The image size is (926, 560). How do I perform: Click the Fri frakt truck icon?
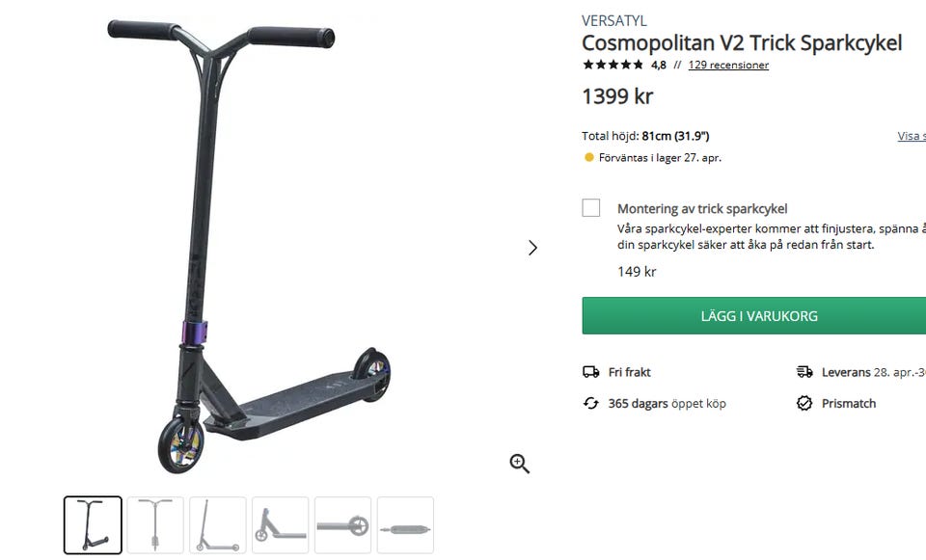pyautogui.click(x=590, y=372)
